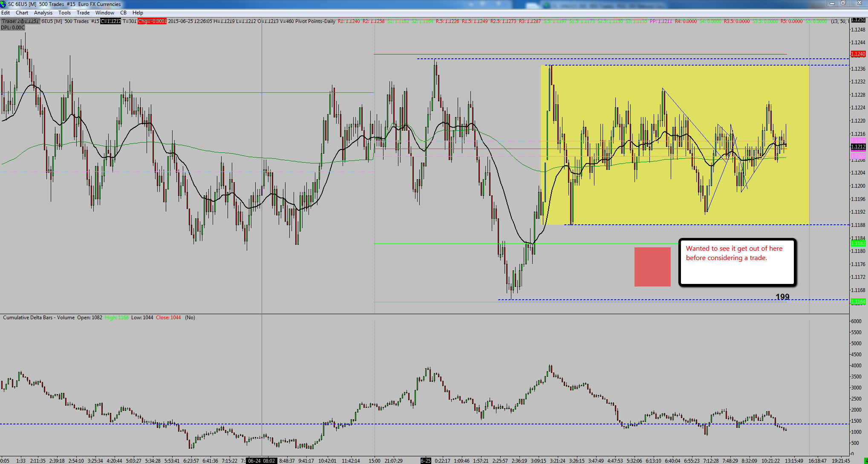Viewport: 868px width, 464px height.
Task: Click the green 1.1164 price label on the scale
Action: point(858,302)
